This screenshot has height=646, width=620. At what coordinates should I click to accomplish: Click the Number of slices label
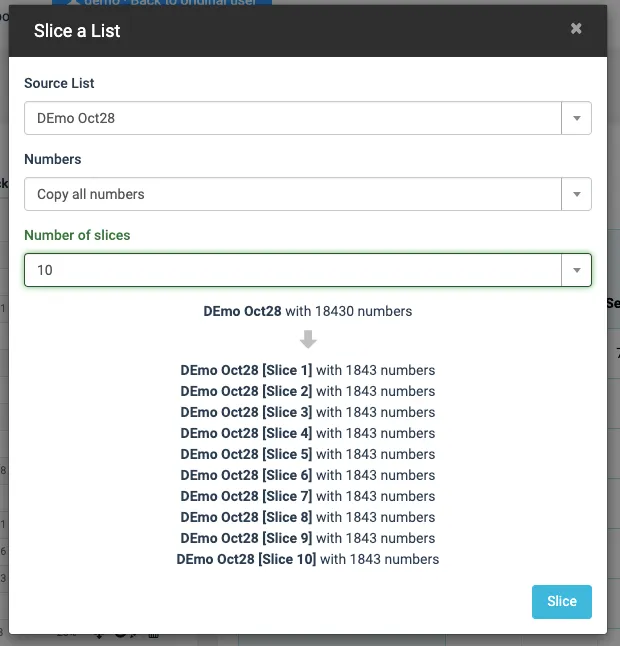point(77,235)
